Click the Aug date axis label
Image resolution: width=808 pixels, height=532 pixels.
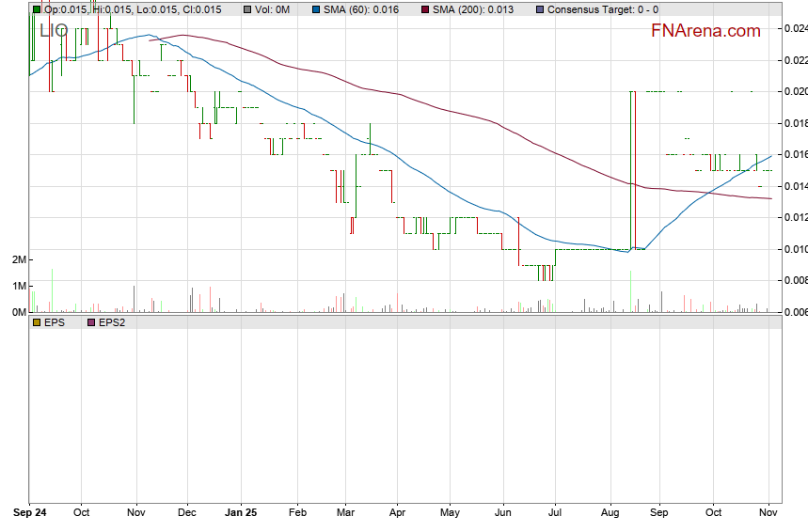click(x=610, y=513)
